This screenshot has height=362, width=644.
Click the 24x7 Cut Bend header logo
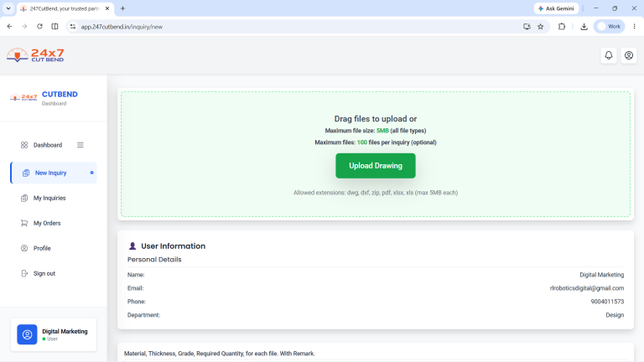pos(35,55)
